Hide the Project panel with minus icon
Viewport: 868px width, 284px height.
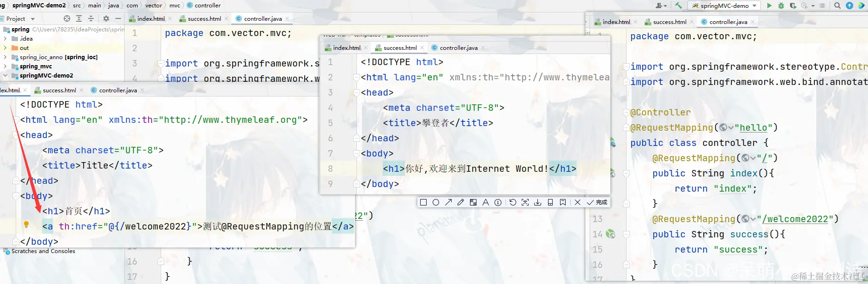click(x=118, y=18)
